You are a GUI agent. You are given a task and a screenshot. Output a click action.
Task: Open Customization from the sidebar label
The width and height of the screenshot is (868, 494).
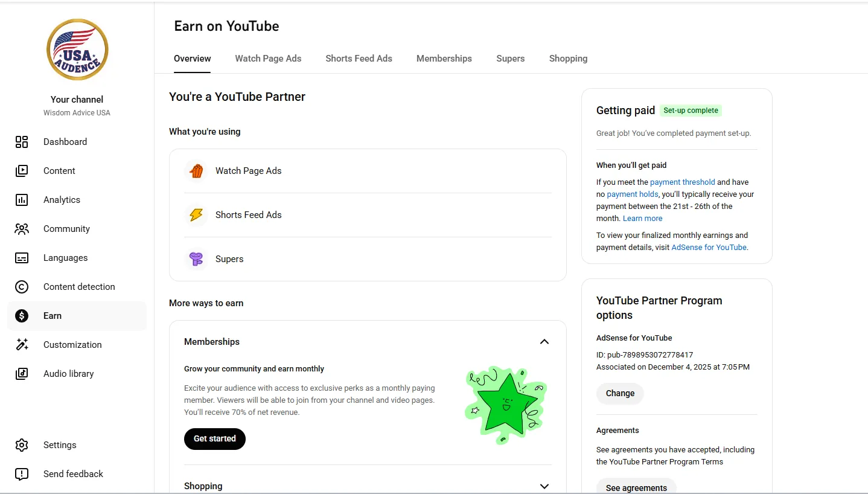point(72,345)
